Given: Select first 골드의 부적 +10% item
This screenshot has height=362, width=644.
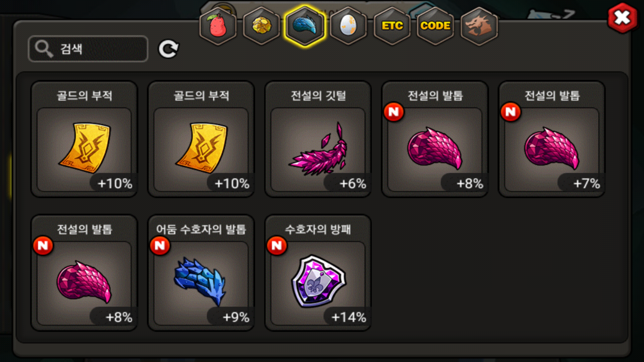Looking at the screenshot, I should click(84, 139).
